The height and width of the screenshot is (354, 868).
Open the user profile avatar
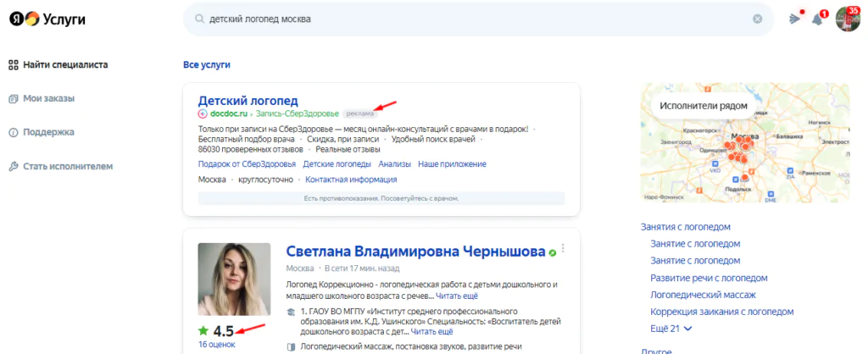point(847,19)
